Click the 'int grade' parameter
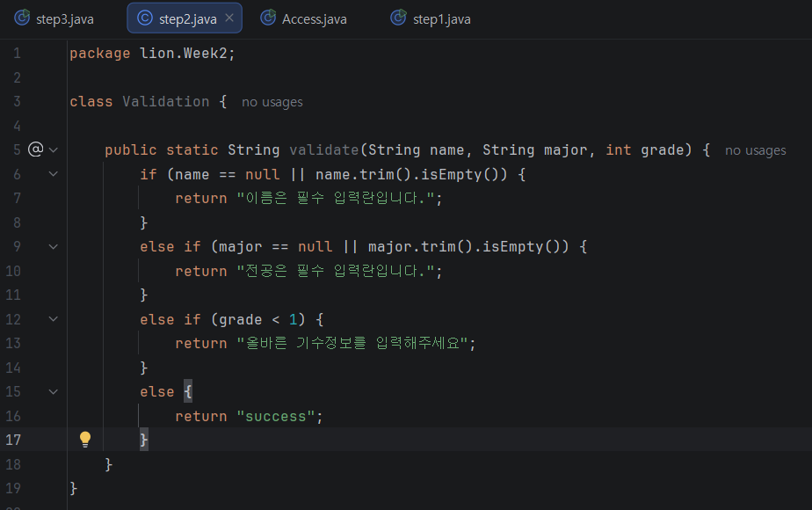812x510 pixels. click(645, 150)
